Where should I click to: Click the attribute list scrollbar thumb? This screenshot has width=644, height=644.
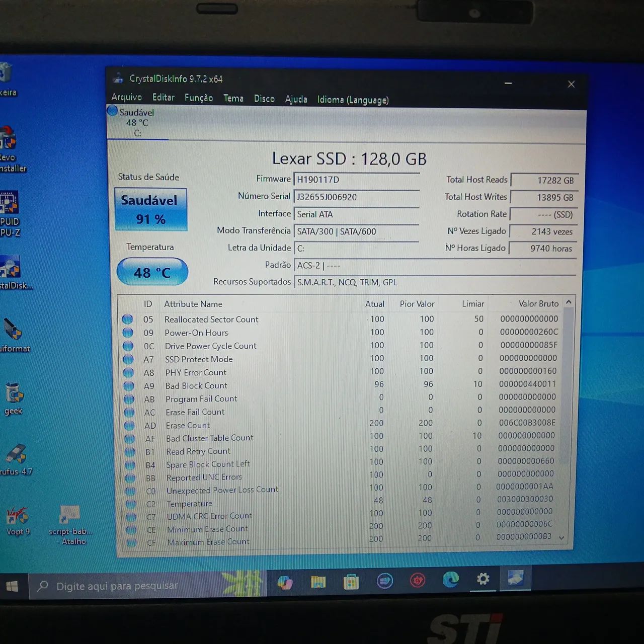point(568,386)
